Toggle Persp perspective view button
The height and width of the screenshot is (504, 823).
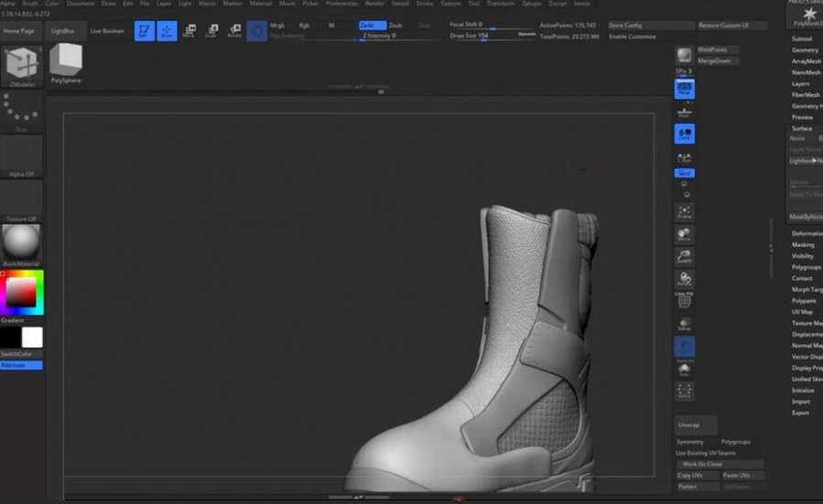click(685, 89)
